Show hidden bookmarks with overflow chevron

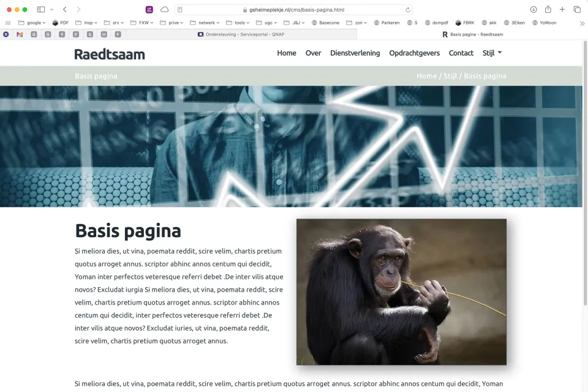click(x=581, y=23)
